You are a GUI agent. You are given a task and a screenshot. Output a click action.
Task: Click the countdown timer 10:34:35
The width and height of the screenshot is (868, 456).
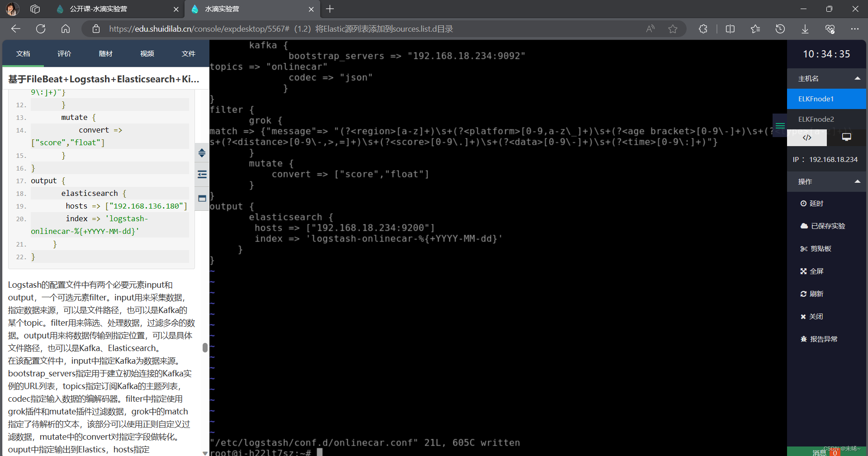tap(826, 54)
